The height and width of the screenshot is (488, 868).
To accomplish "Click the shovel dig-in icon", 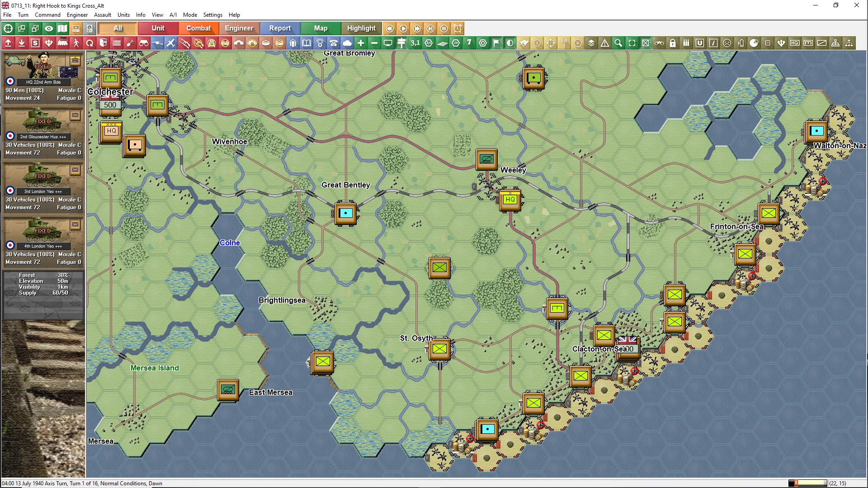I will tap(130, 43).
